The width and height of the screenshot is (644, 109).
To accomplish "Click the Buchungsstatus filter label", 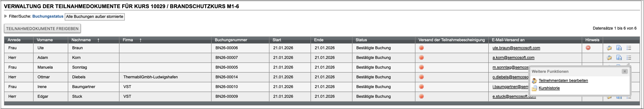I will click(x=48, y=16).
